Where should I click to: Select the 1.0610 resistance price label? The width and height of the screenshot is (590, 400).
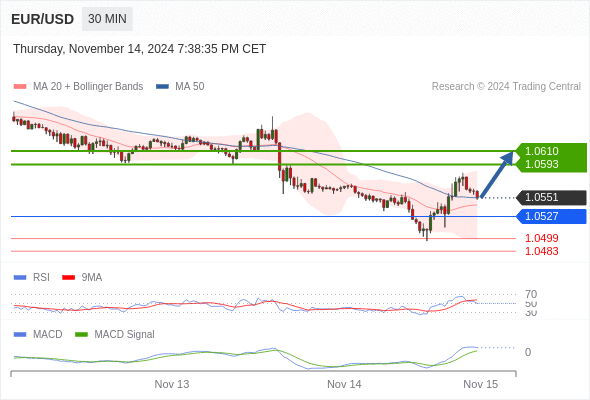541,151
